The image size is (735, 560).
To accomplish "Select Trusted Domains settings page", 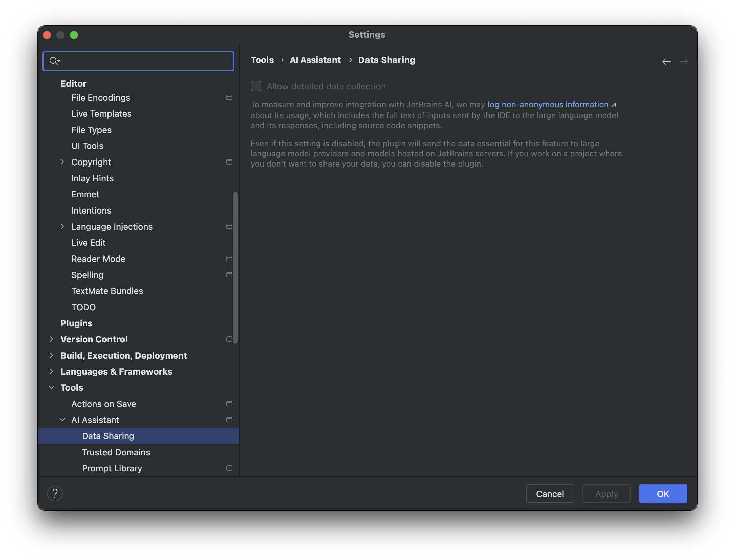I will (x=116, y=452).
